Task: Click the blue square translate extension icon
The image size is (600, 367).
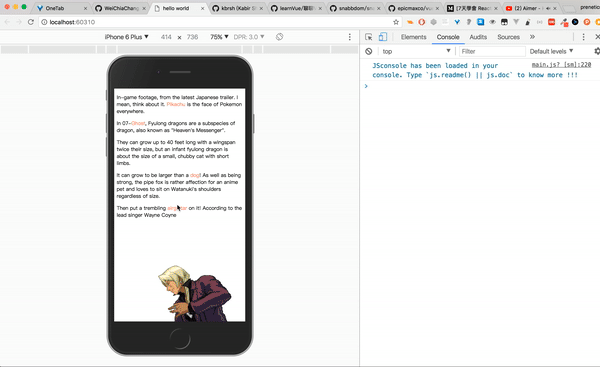Action: click(481, 22)
